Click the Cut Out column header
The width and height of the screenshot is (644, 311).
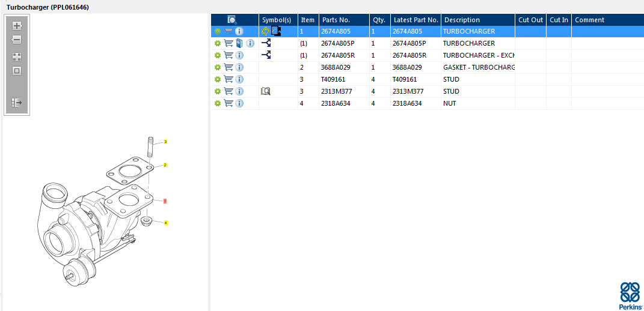pos(530,20)
